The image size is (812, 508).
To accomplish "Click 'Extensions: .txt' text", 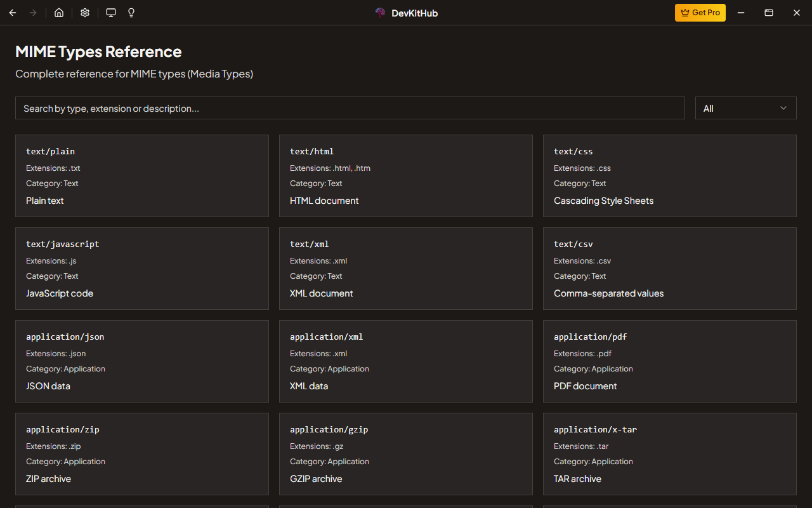I will click(x=53, y=168).
